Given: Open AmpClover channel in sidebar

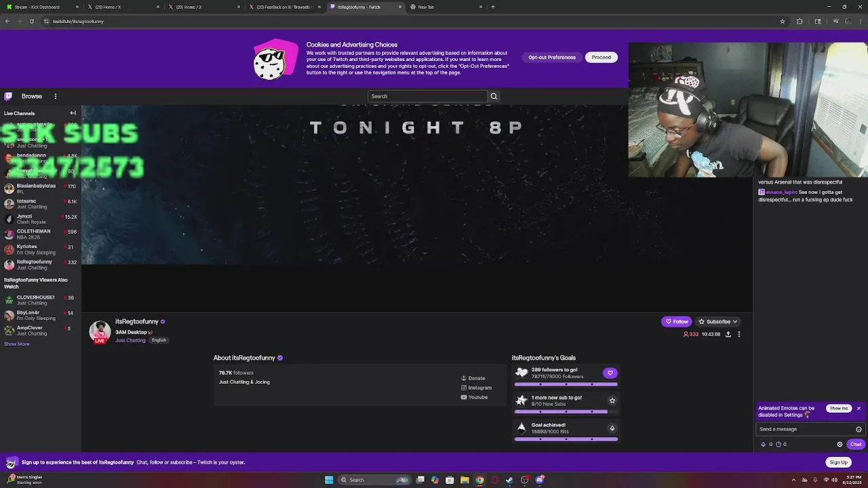Looking at the screenshot, I should 41,331.
